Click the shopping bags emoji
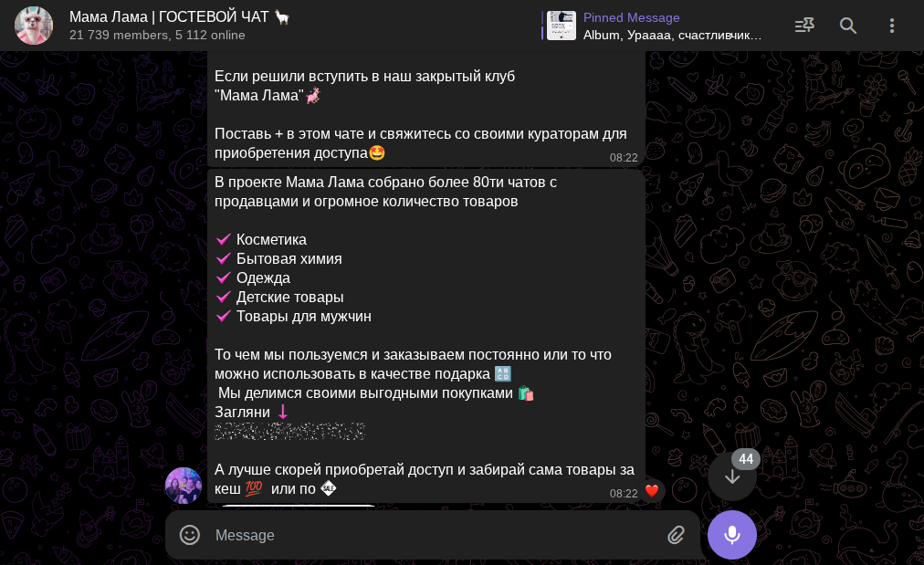 pyautogui.click(x=526, y=393)
